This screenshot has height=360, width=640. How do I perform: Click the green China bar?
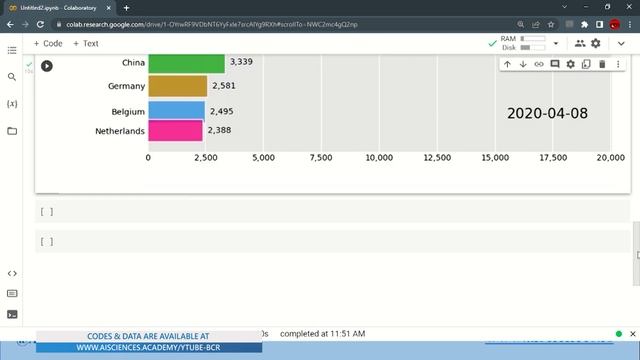[187, 63]
